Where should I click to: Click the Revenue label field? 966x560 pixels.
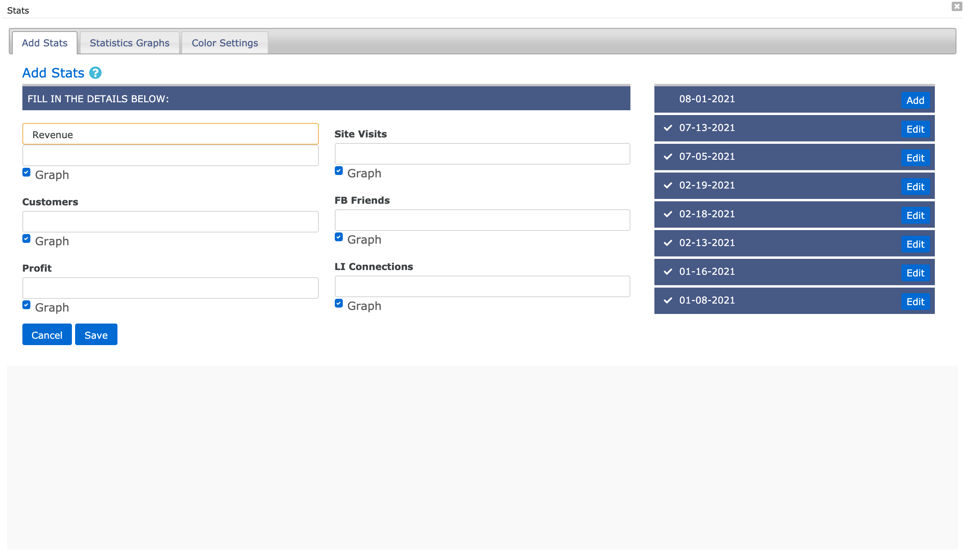pos(170,134)
